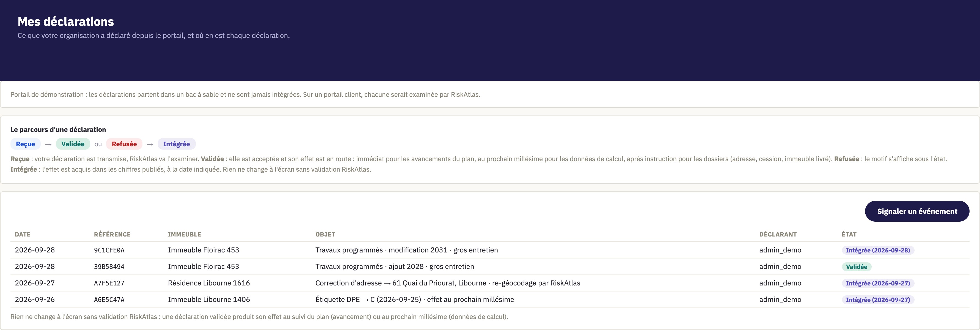Click the DATE column header
This screenshot has height=330, width=980.
tap(23, 235)
